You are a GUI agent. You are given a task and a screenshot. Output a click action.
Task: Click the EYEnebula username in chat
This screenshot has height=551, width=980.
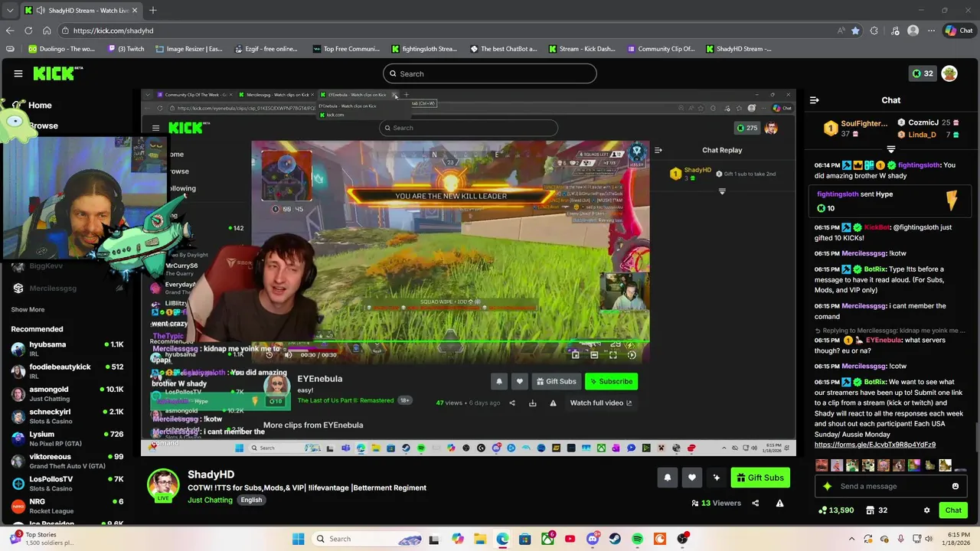[x=884, y=340]
